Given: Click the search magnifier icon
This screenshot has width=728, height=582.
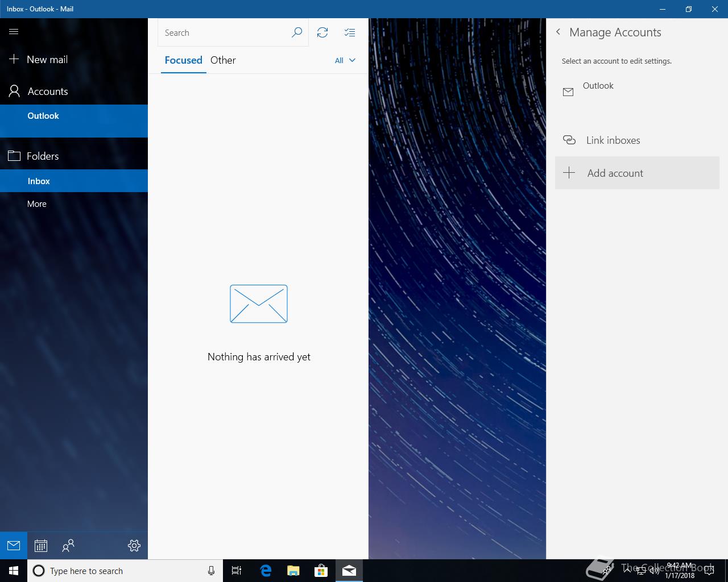Looking at the screenshot, I should click(296, 33).
